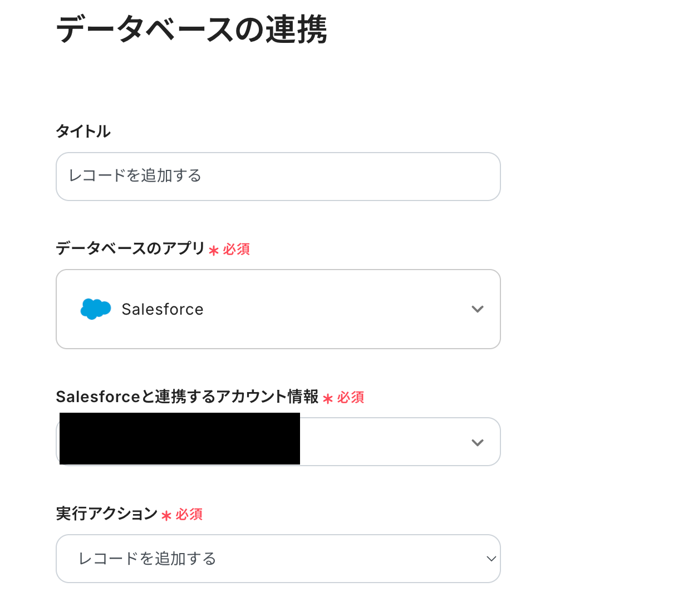Image resolution: width=678 pixels, height=616 pixels.
Task: Expand the 実行アクション dropdown arrow
Action: click(491, 559)
